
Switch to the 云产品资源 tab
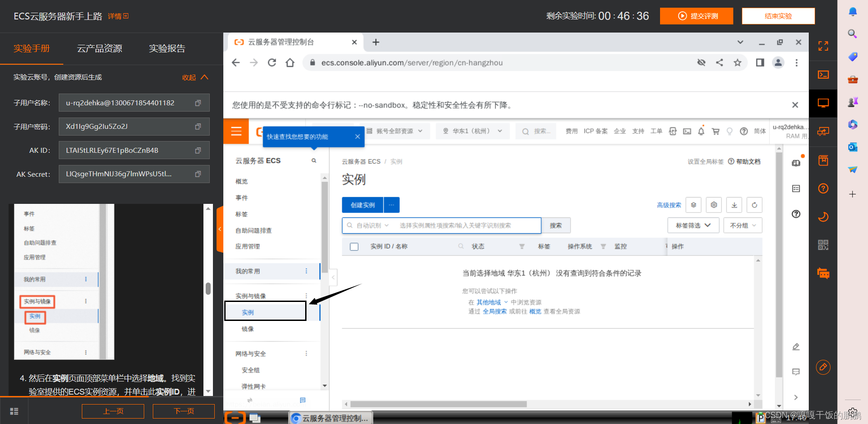coord(99,48)
